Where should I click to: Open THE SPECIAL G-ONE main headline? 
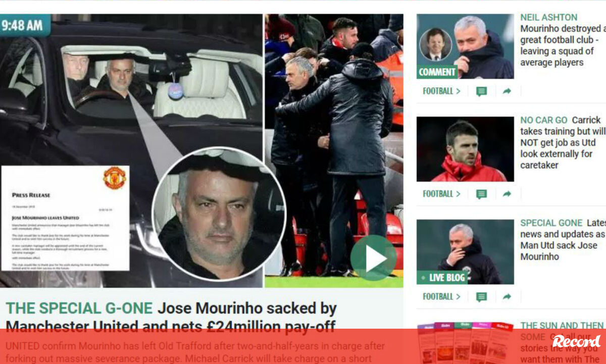pyautogui.click(x=171, y=317)
